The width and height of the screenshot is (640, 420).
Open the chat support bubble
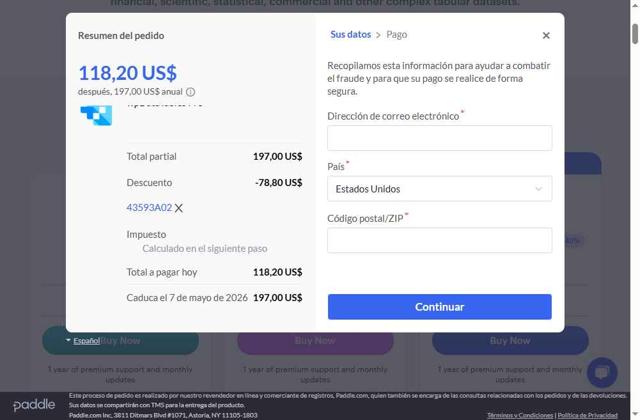pyautogui.click(x=602, y=372)
